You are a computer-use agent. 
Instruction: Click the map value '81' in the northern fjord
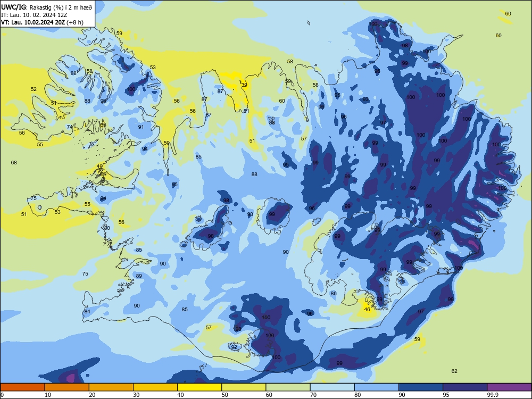[246, 111]
